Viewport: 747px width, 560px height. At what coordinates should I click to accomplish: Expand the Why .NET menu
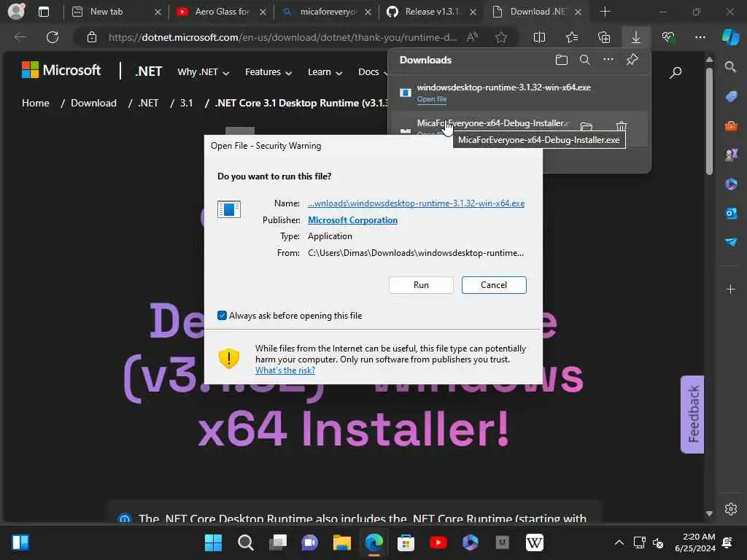203,72
